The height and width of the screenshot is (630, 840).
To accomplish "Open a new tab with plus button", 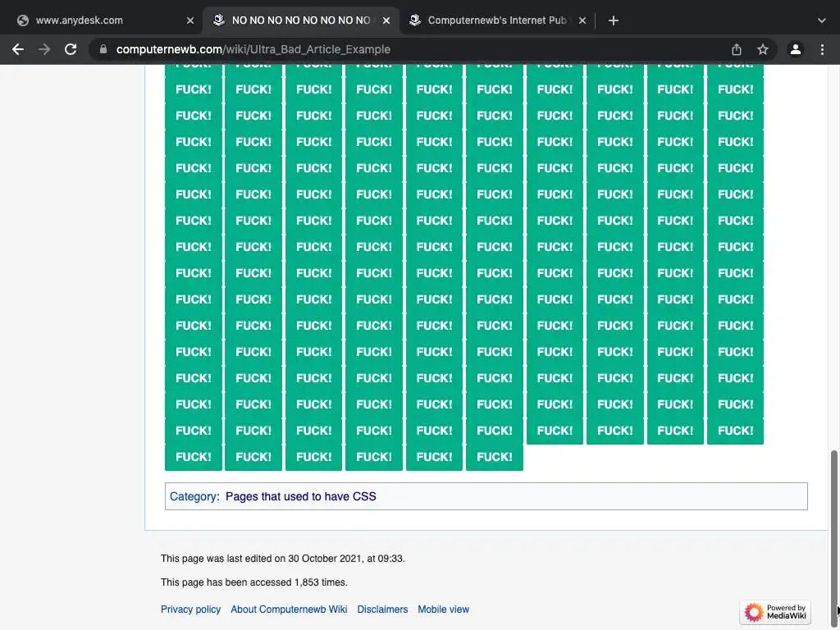I will point(614,21).
